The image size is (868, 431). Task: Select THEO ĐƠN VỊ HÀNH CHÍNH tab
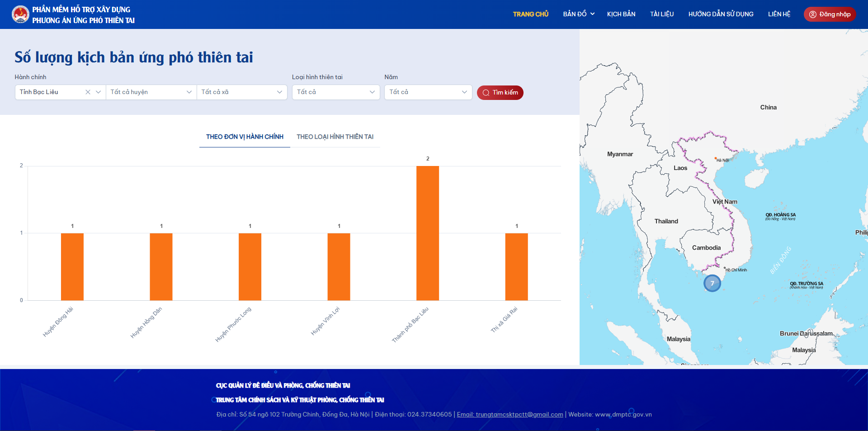[x=245, y=137]
